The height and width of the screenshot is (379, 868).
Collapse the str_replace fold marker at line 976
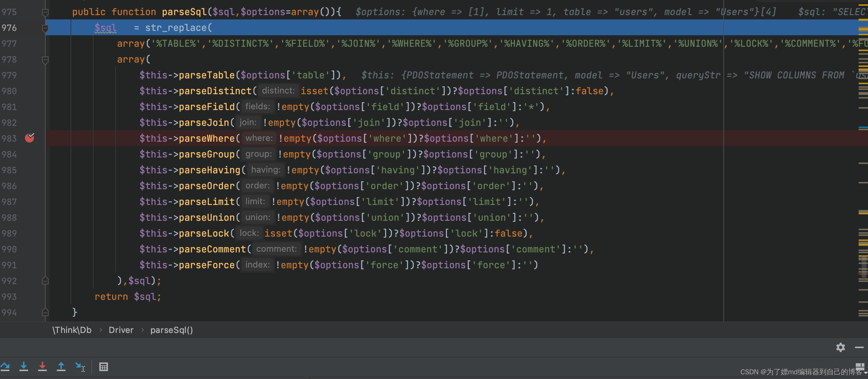[x=45, y=28]
